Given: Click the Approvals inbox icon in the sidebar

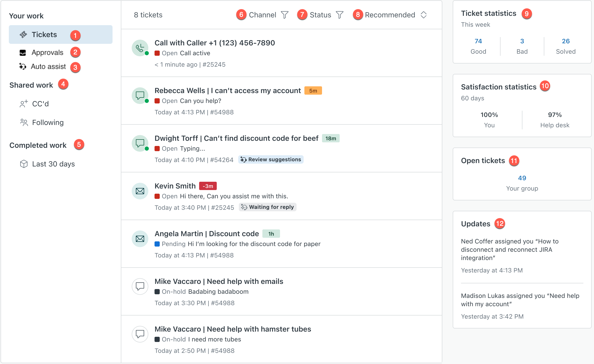Looking at the screenshot, I should tap(23, 53).
